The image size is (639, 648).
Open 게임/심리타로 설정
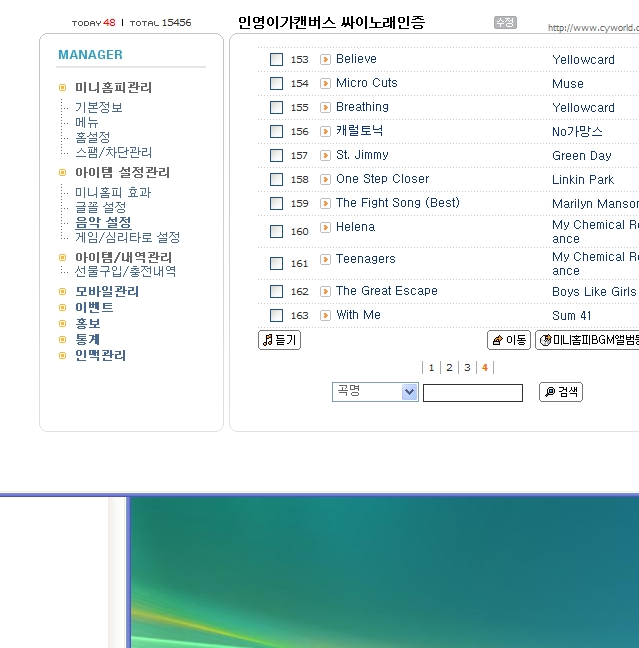point(127,237)
